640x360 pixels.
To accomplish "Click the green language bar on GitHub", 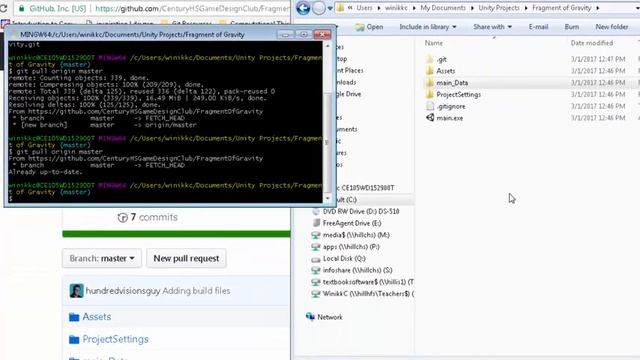I will tap(176, 234).
